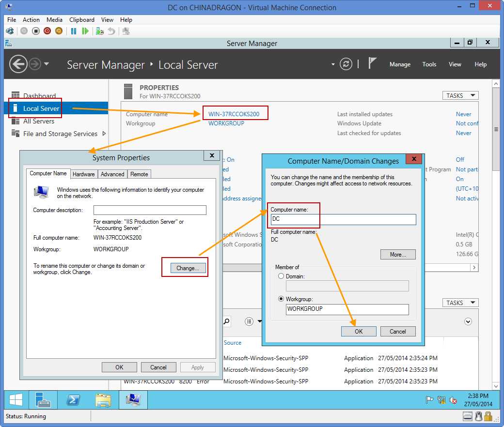This screenshot has height=427, width=504.
Task: Switch to the Hardware tab
Action: (x=83, y=174)
